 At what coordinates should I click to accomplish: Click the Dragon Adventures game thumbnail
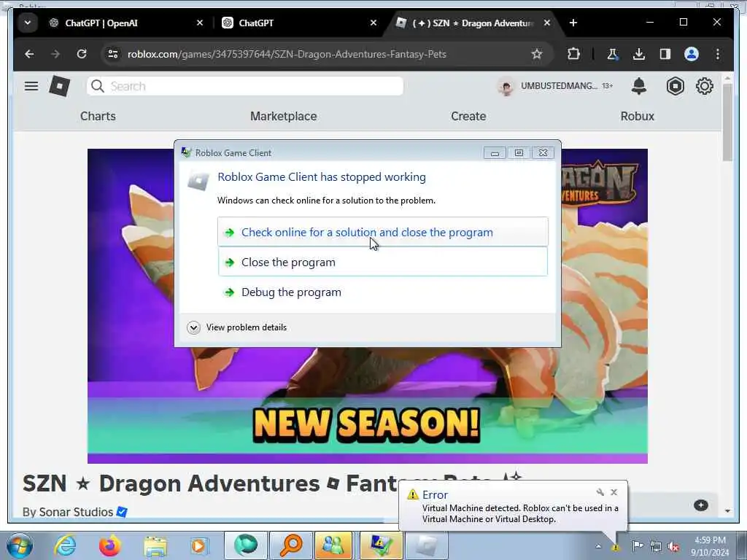pos(368,405)
